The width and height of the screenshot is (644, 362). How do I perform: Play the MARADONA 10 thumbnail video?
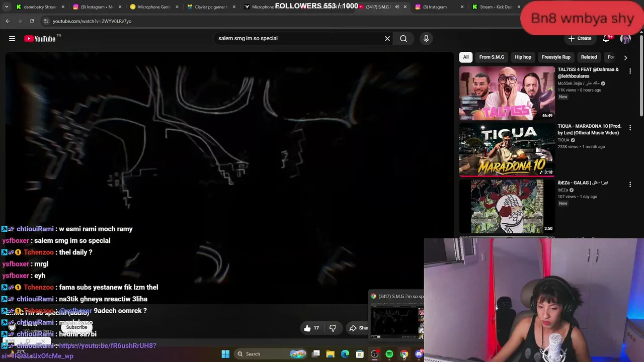coord(507,150)
